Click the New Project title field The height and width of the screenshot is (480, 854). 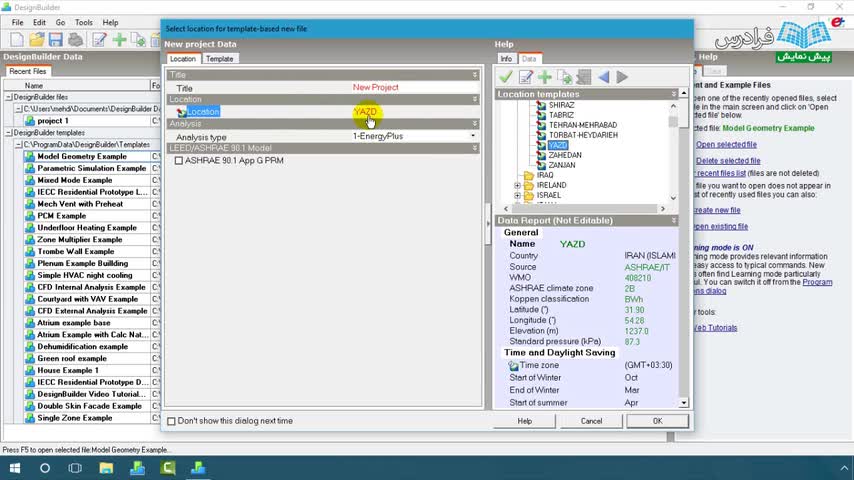pos(414,87)
